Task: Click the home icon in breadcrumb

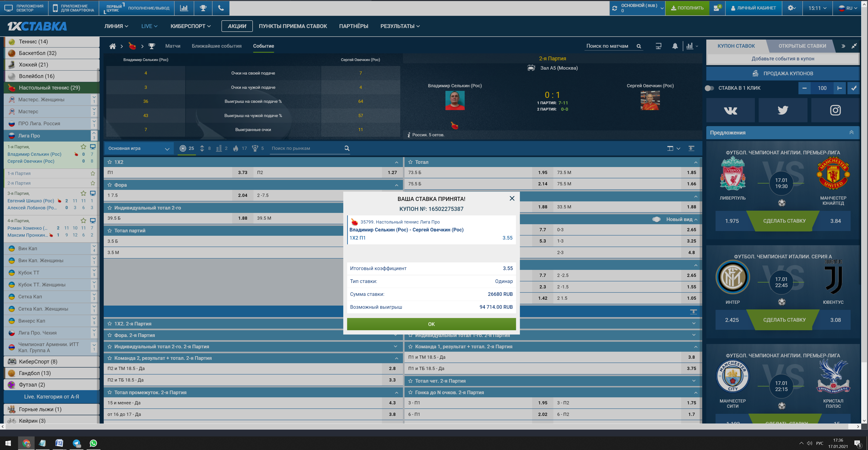Action: [x=113, y=46]
